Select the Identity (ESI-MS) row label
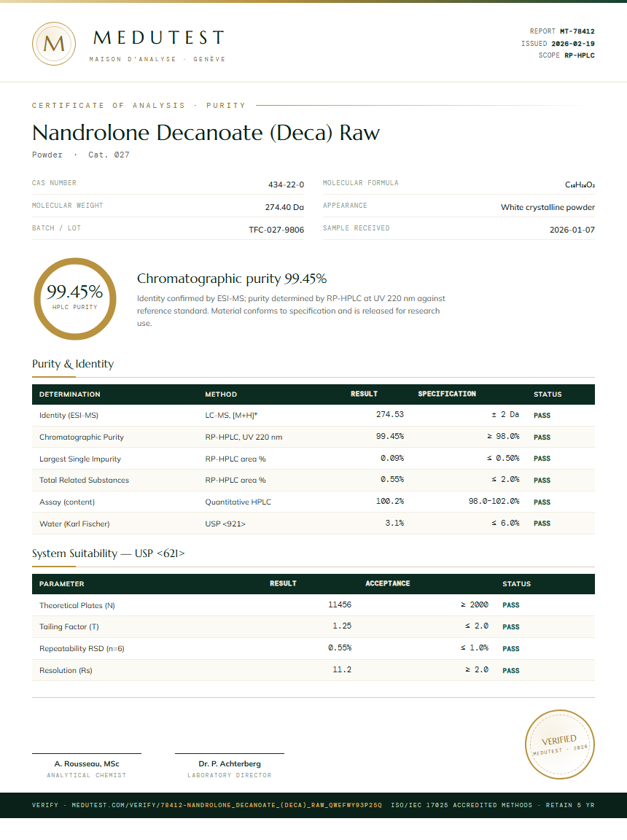 [69, 415]
